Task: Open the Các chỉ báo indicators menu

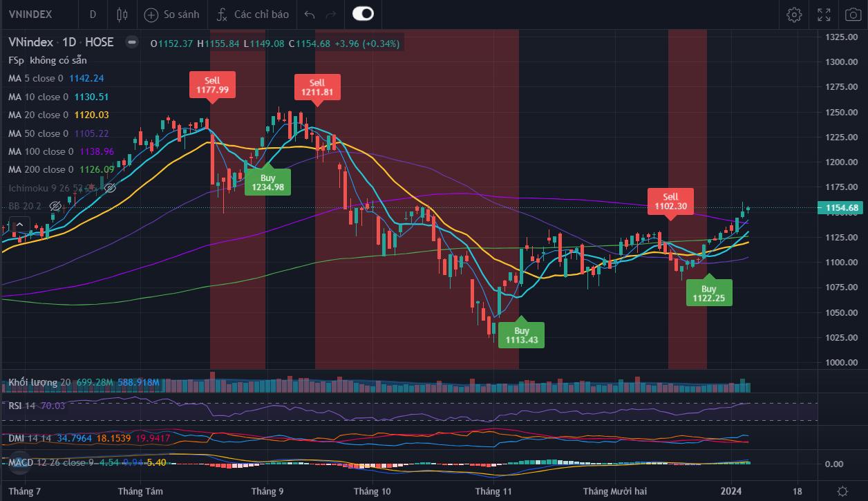Action: 252,14
